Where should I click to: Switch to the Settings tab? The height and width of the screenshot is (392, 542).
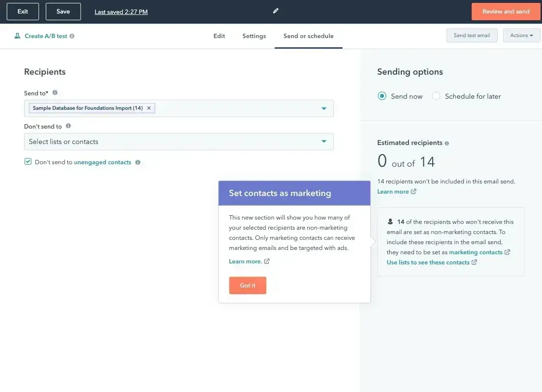tap(254, 36)
